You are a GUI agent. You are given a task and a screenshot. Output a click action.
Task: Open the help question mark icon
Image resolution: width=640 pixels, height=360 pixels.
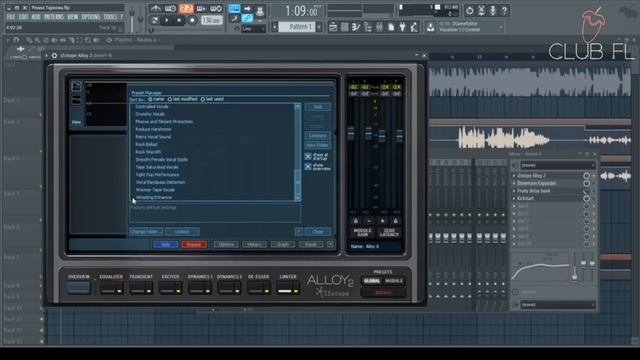tap(504, 11)
